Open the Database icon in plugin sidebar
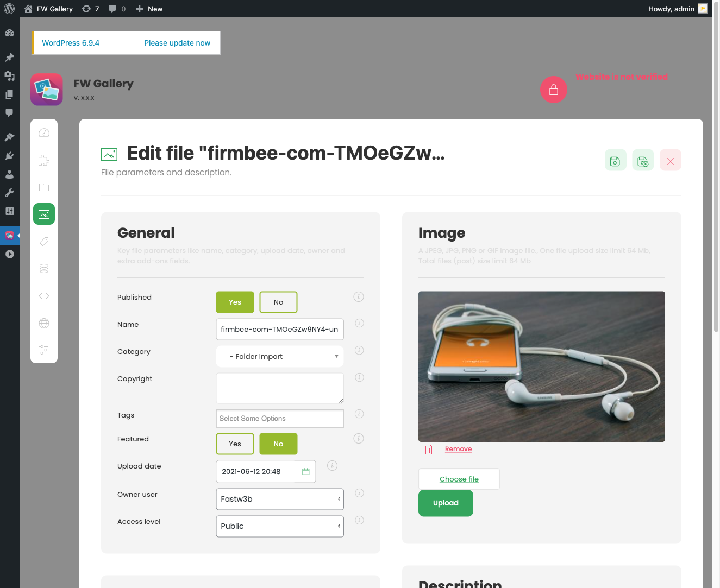720x588 pixels. (43, 268)
